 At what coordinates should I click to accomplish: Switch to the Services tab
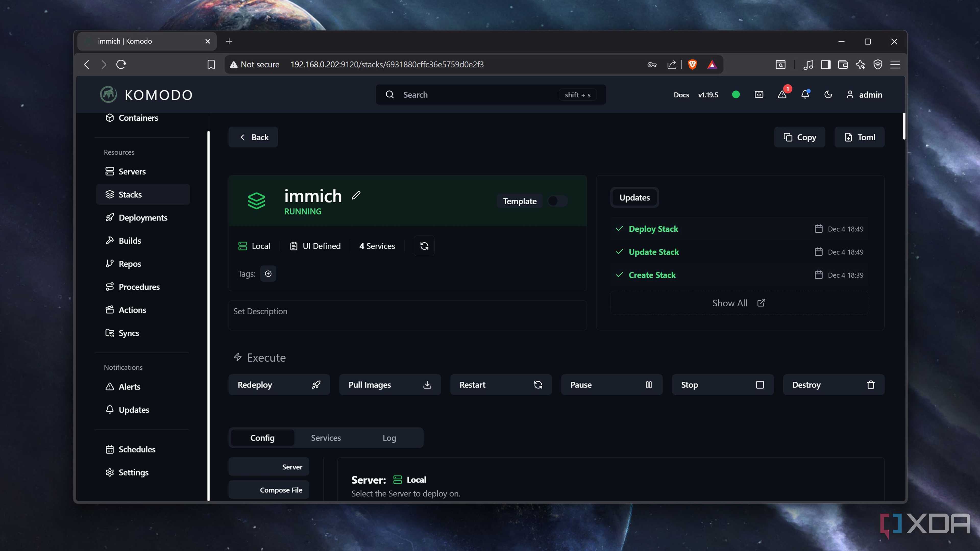(x=326, y=438)
